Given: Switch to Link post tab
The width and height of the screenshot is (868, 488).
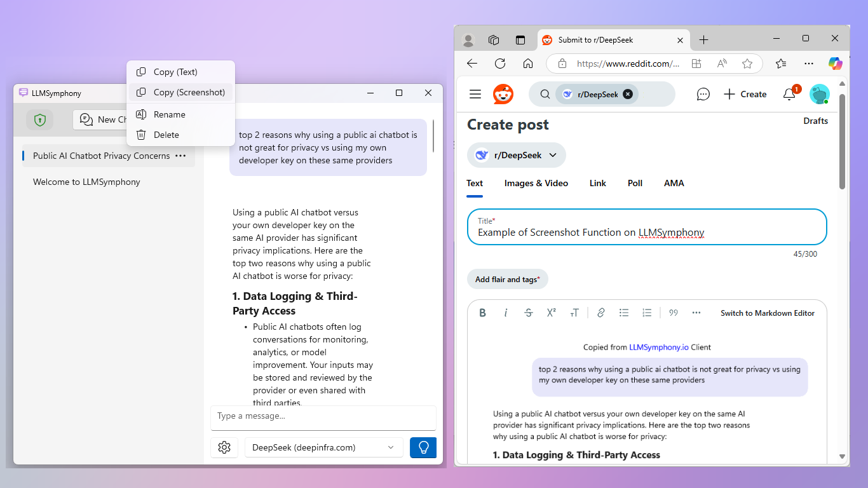Looking at the screenshot, I should [598, 183].
